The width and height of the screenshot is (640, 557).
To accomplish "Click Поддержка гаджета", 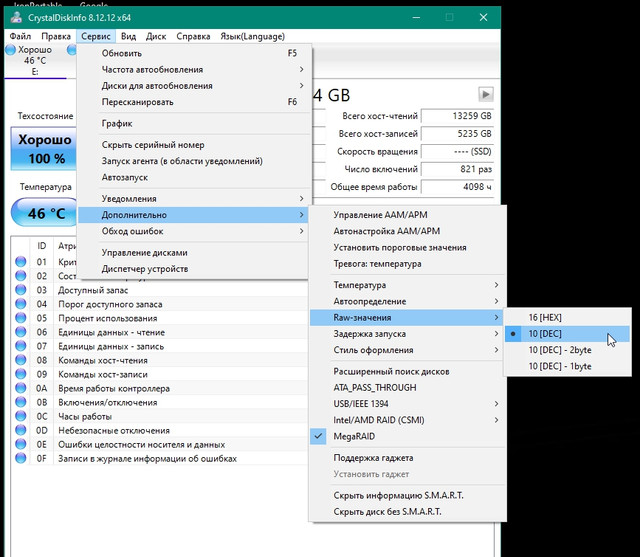I will coord(407,458).
